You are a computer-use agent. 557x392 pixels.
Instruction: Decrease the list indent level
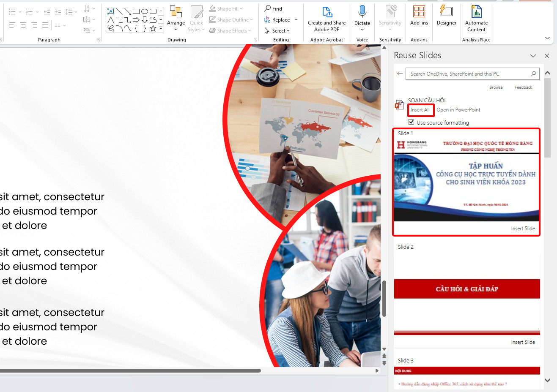click(47, 12)
